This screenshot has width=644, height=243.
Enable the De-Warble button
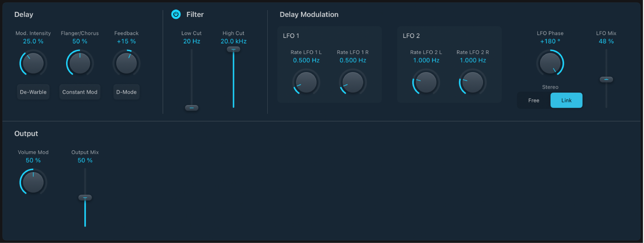click(33, 92)
